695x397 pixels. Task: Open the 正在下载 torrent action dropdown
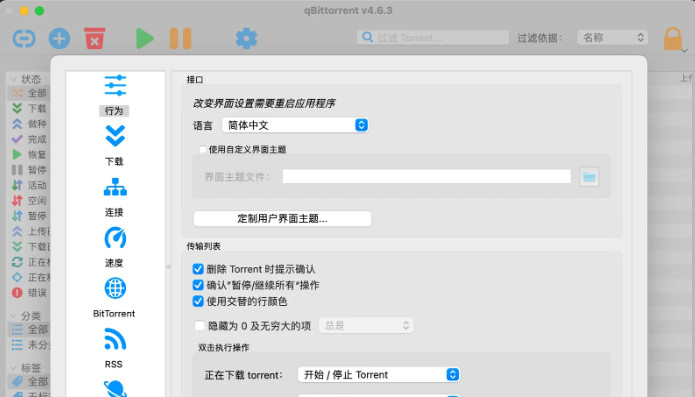(379, 375)
